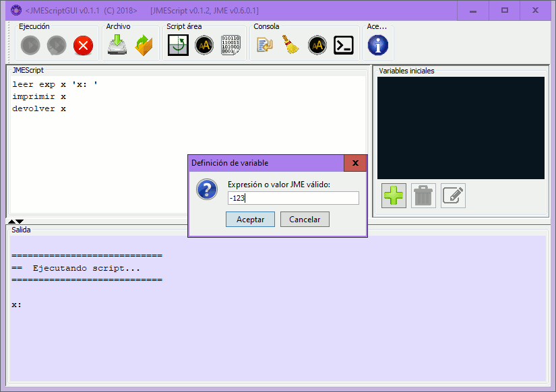Clear the console with the broom icon

click(290, 44)
